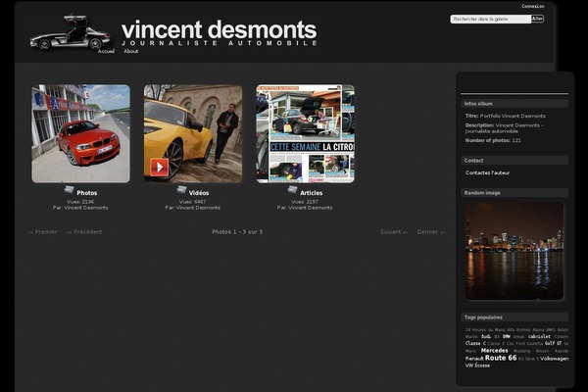This screenshot has height=392, width=588.
Task: Click the Rapide tag
Action: pyautogui.click(x=562, y=351)
